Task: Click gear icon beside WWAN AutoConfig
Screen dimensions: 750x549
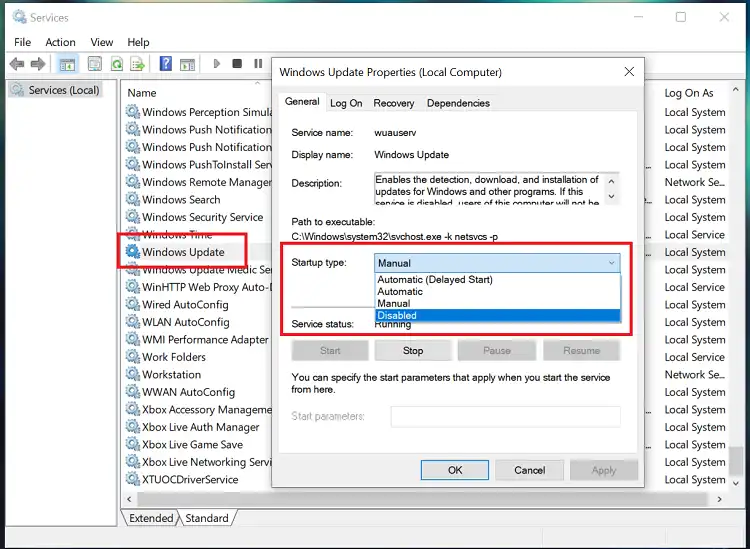Action: point(132,392)
